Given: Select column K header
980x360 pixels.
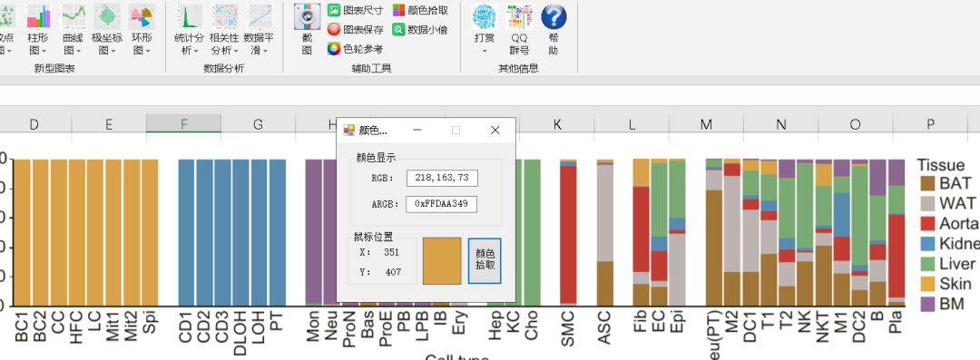Looking at the screenshot, I should (557, 123).
